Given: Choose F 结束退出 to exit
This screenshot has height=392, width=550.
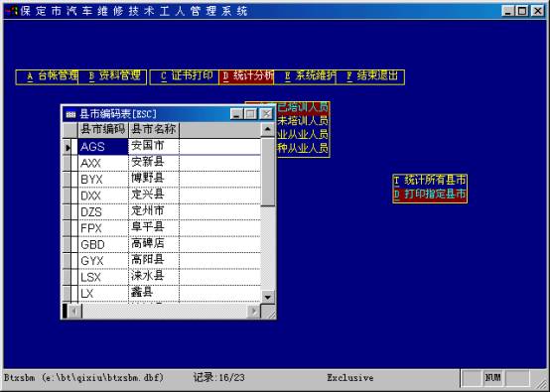Looking at the screenshot, I should (370, 77).
